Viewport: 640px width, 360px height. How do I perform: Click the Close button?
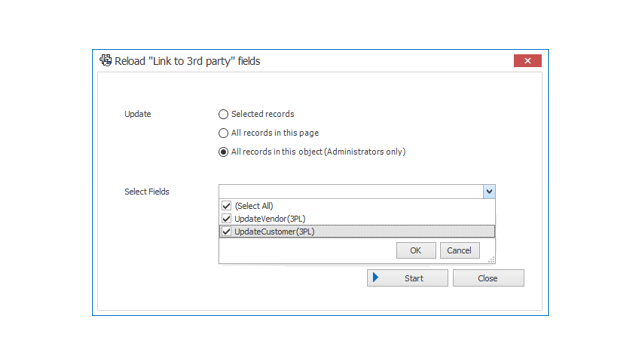tap(488, 278)
